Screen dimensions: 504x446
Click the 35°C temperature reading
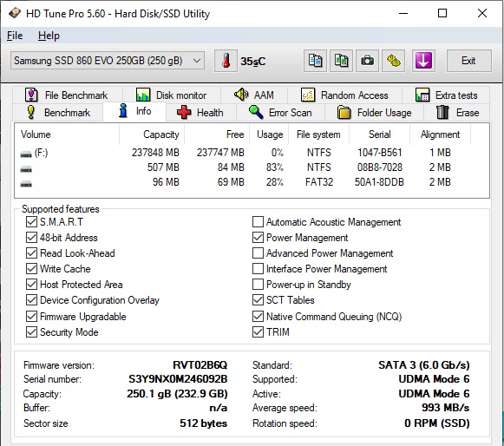click(253, 61)
